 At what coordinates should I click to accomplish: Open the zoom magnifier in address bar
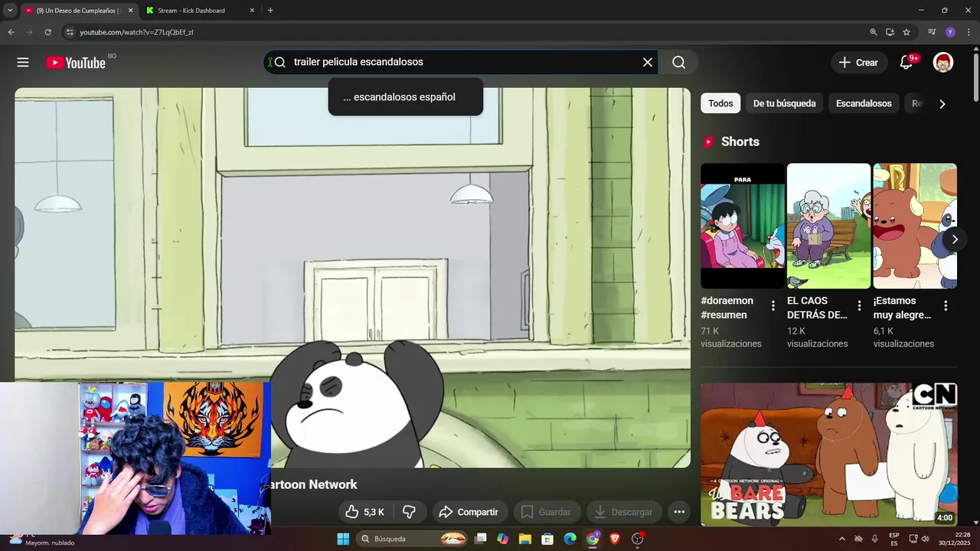tap(874, 32)
